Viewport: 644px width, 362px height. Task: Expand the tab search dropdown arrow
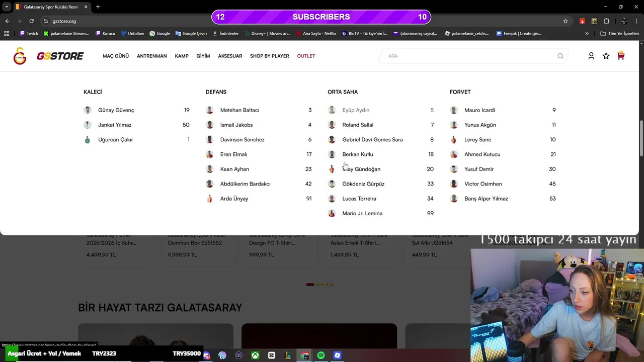point(7,7)
